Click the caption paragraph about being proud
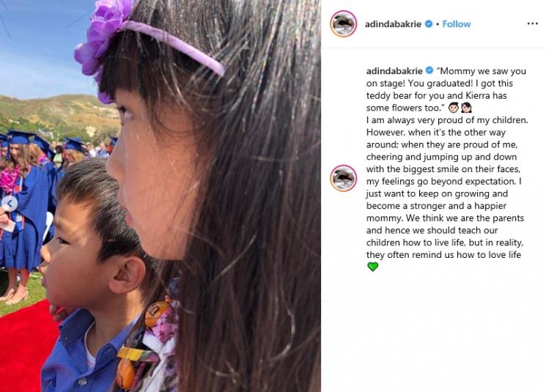The height and width of the screenshot is (392, 546). tap(446, 188)
